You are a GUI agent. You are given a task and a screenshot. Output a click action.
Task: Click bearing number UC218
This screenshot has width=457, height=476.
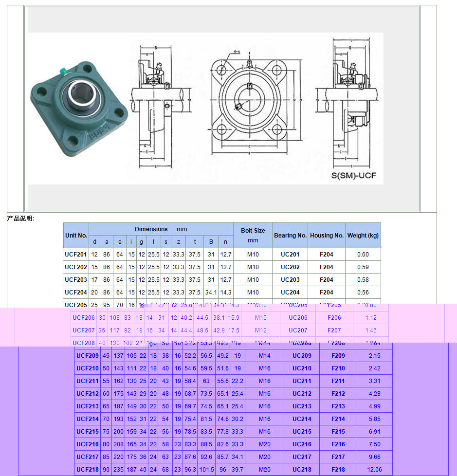coord(302,469)
